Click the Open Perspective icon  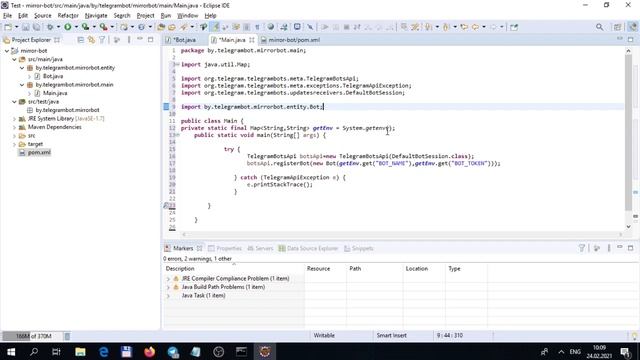(x=617, y=27)
